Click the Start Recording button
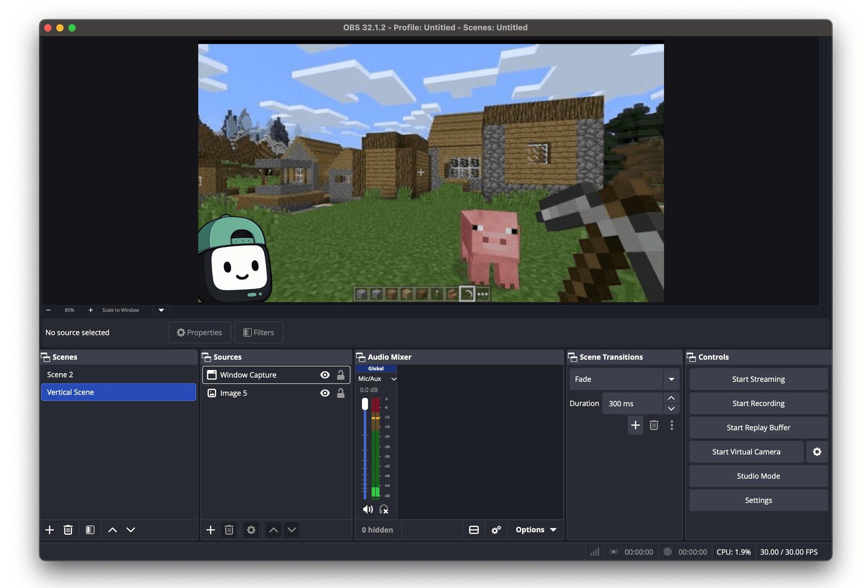 759,404
